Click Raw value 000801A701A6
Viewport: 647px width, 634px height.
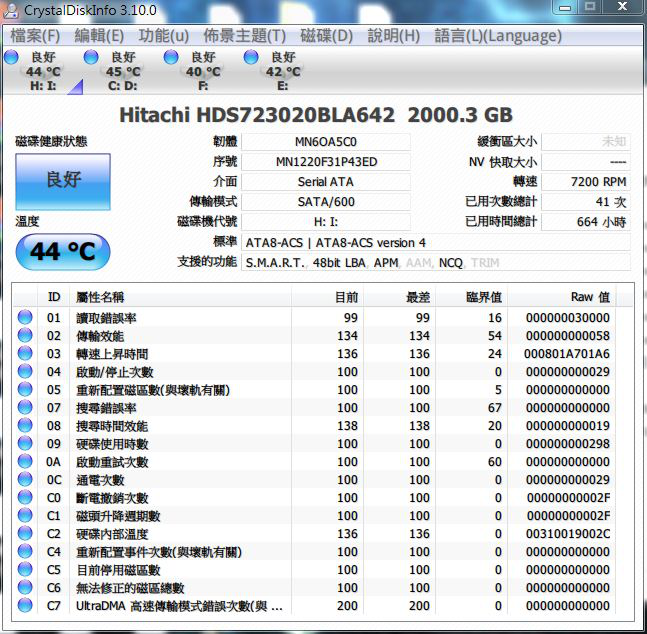pos(567,354)
